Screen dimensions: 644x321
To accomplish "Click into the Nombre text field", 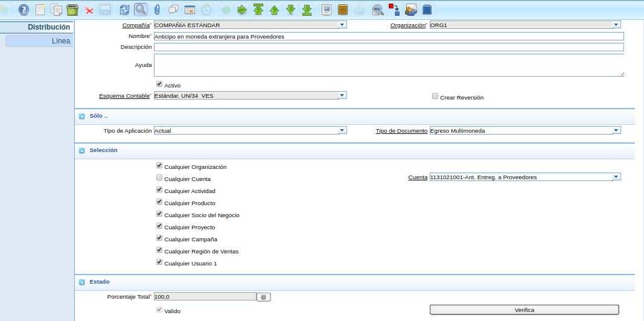I will pos(389,36).
